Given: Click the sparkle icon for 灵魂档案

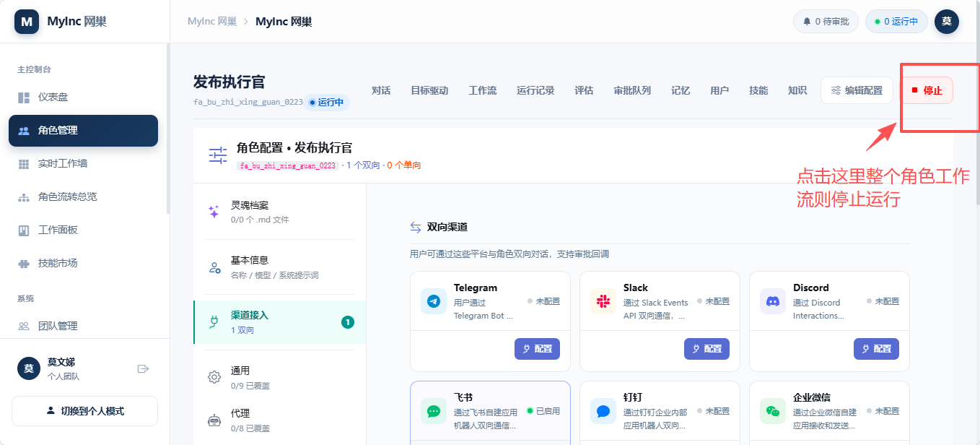Looking at the screenshot, I should coord(214,212).
